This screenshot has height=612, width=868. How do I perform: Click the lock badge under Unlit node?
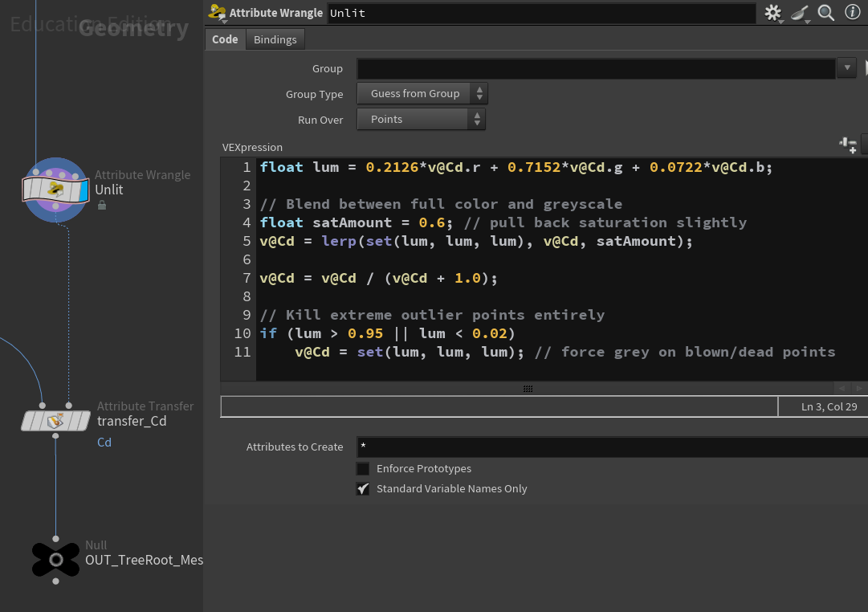click(102, 206)
